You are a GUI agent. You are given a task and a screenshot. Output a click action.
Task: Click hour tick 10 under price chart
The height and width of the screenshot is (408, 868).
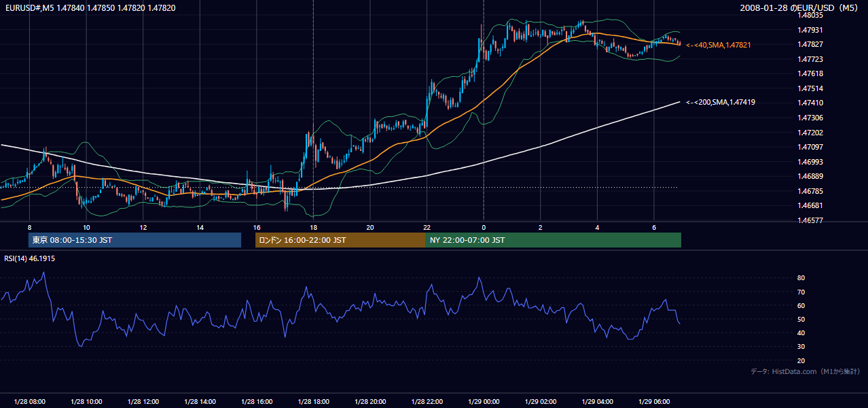pyautogui.click(x=86, y=227)
